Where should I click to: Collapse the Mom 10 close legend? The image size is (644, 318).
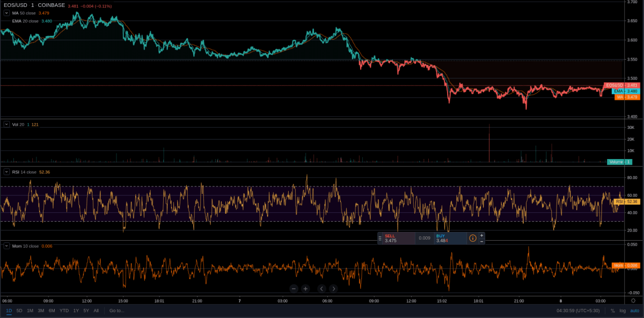point(6,246)
